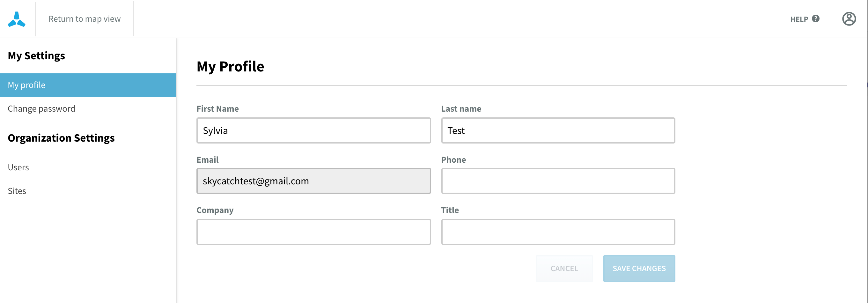
Task: Focus the Company input field
Action: [x=313, y=232]
